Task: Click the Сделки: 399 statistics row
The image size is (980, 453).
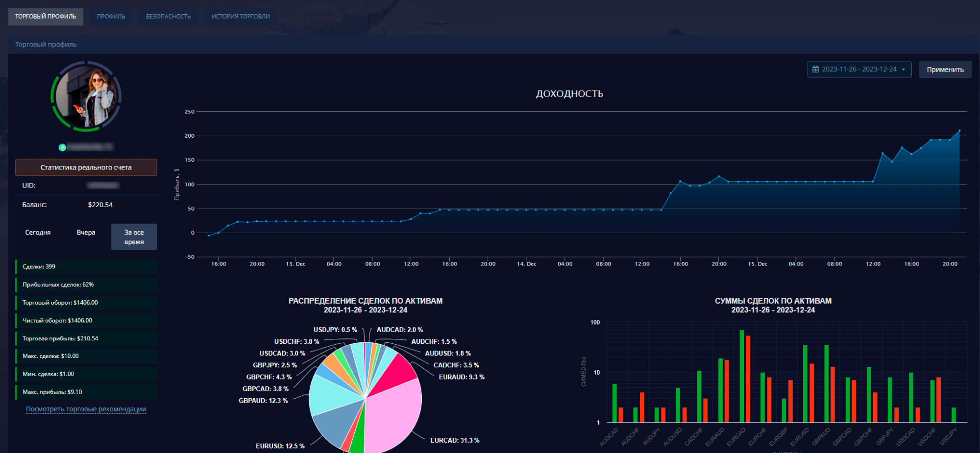Action: 86,267
